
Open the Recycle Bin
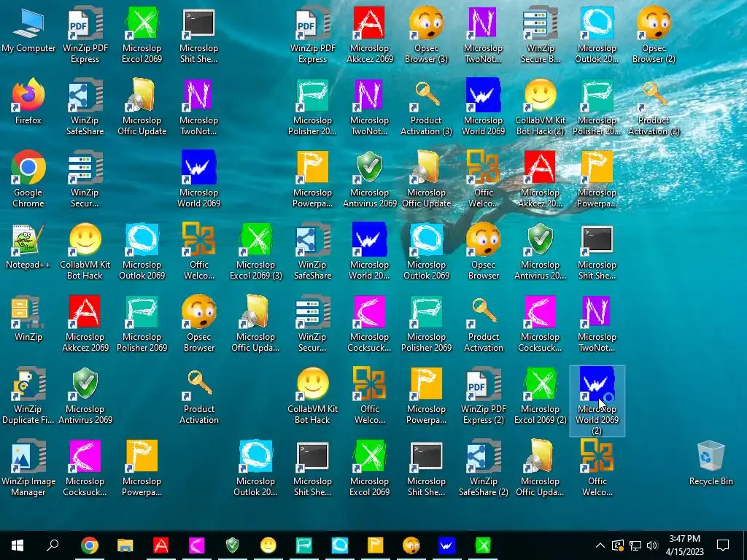[x=711, y=463]
